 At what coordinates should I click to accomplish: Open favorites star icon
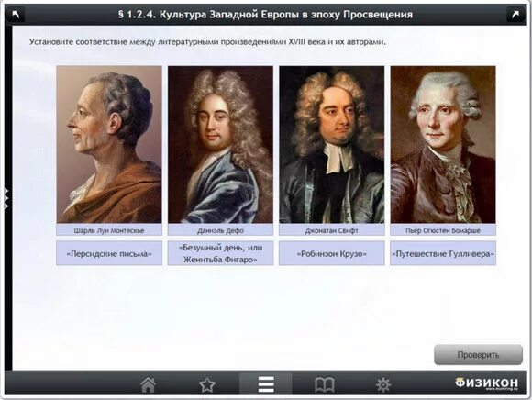(207, 384)
